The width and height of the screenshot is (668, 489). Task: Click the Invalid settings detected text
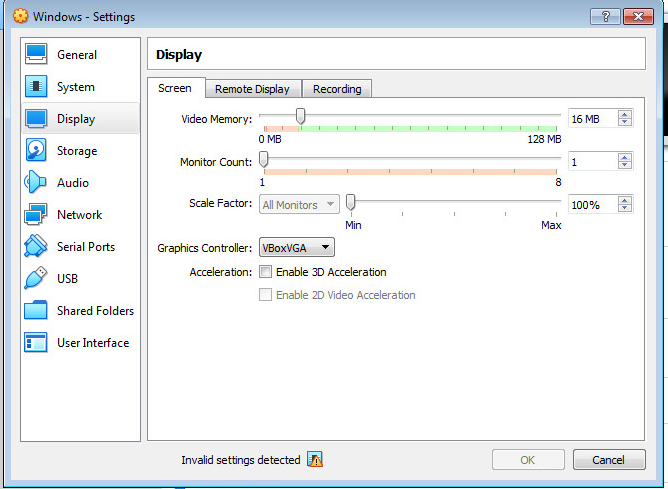[x=241, y=460]
